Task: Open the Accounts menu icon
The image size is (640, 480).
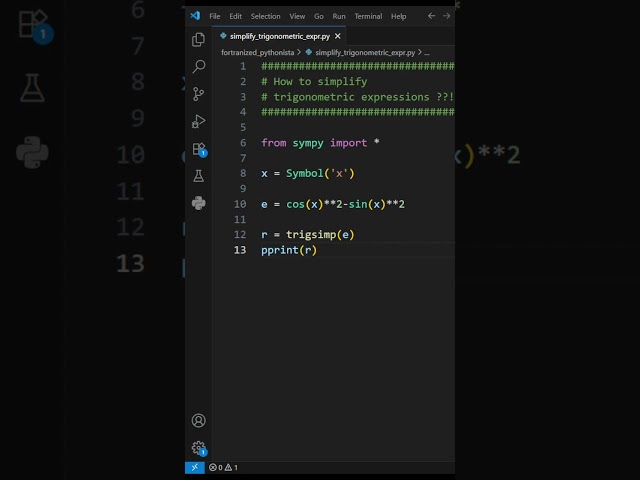Action: (x=198, y=420)
